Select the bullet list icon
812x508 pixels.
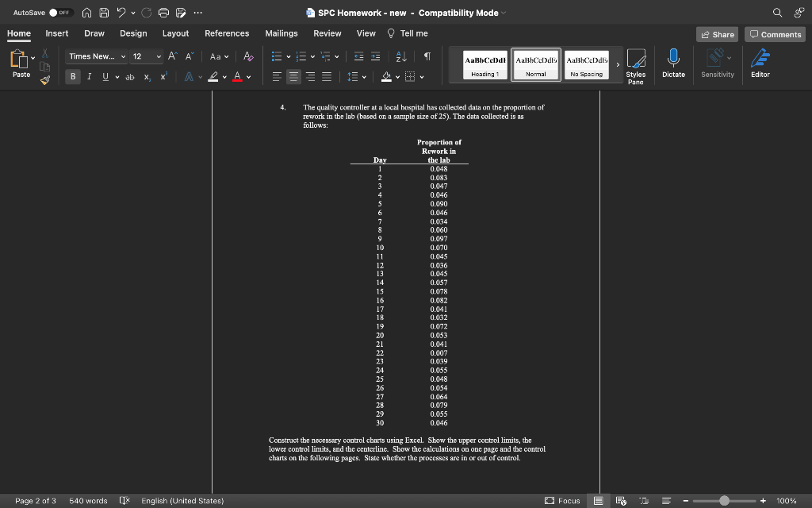275,56
